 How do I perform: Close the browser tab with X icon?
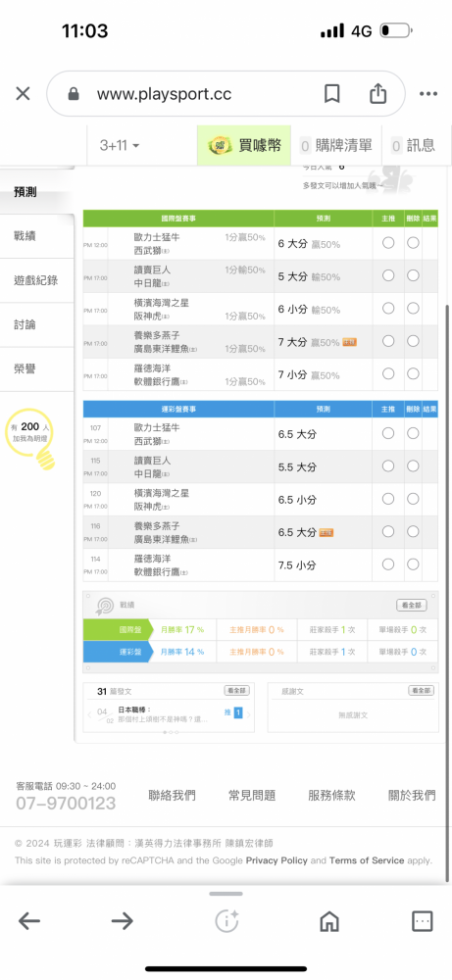[x=23, y=94]
